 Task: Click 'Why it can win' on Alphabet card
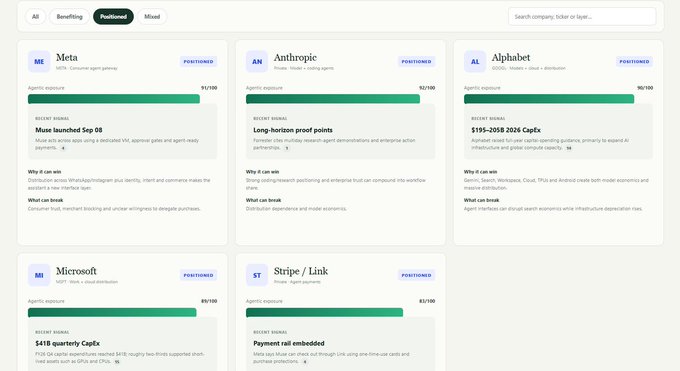481,172
